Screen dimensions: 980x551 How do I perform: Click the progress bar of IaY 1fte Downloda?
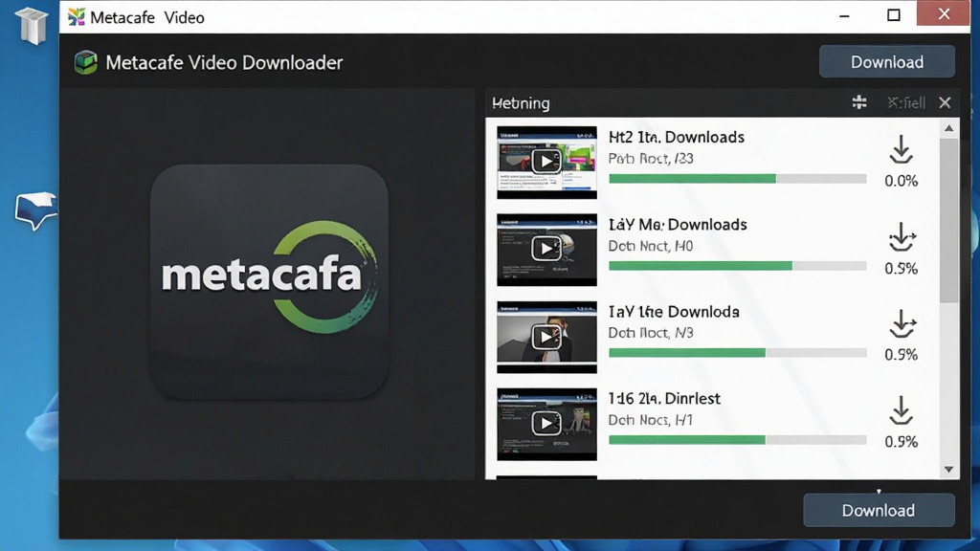pyautogui.click(x=738, y=353)
